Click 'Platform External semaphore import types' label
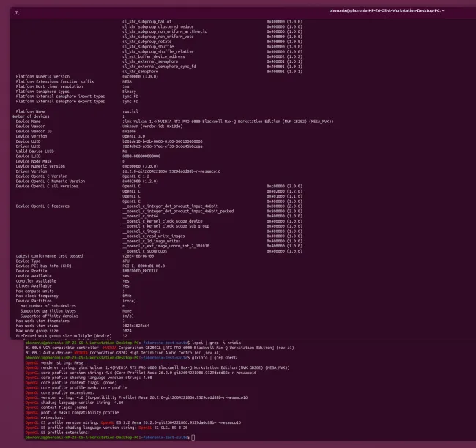476x448 pixels. 60,97
